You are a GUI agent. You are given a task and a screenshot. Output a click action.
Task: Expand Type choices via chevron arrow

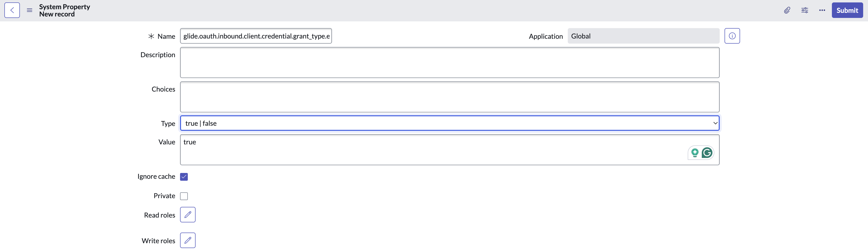pyautogui.click(x=715, y=123)
